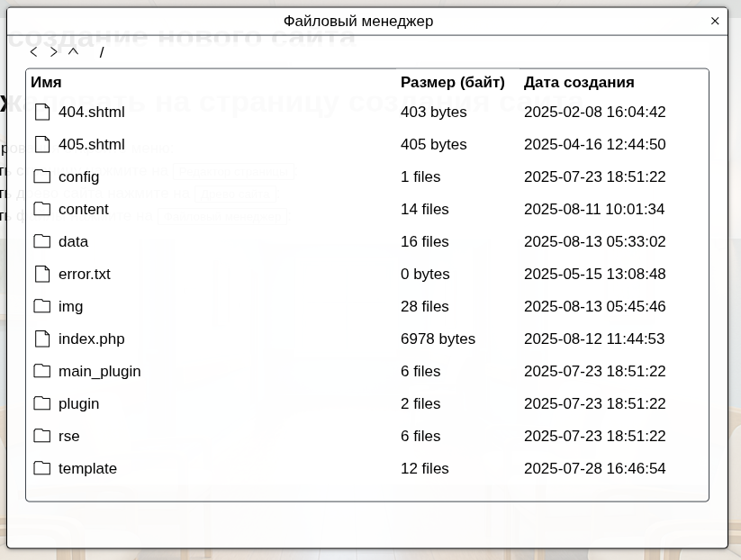The height and width of the screenshot is (560, 741).
Task: Click the forward navigation arrow
Action: (54, 52)
